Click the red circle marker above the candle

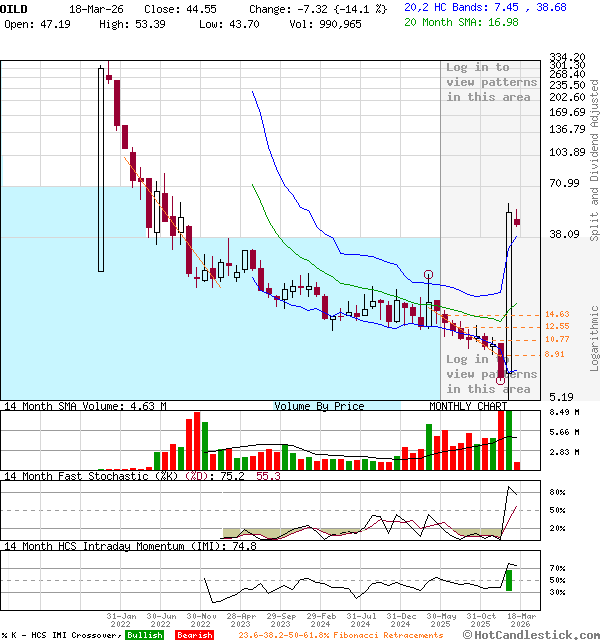pyautogui.click(x=428, y=274)
